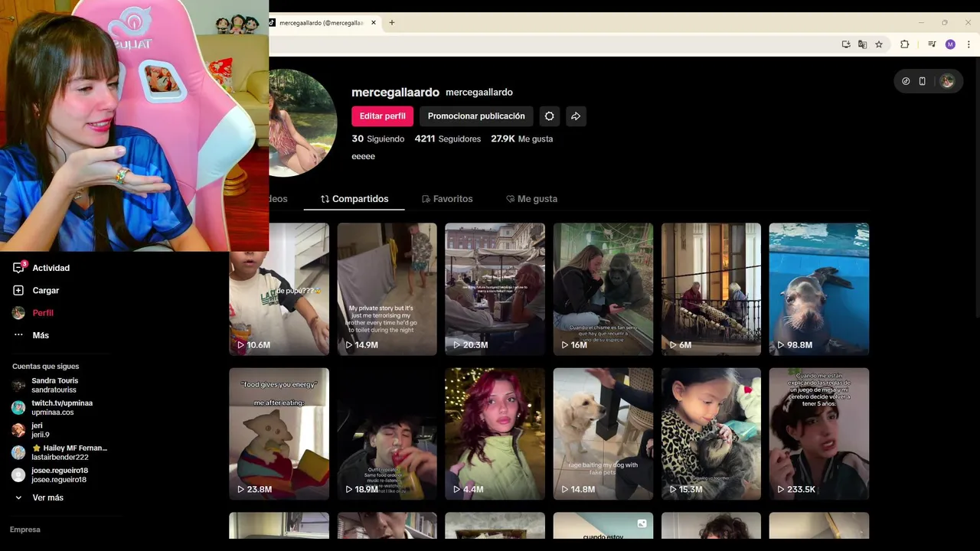Viewport: 980px width, 551px height.
Task: Open the girl with cat video 15.3M
Action: 711,434
